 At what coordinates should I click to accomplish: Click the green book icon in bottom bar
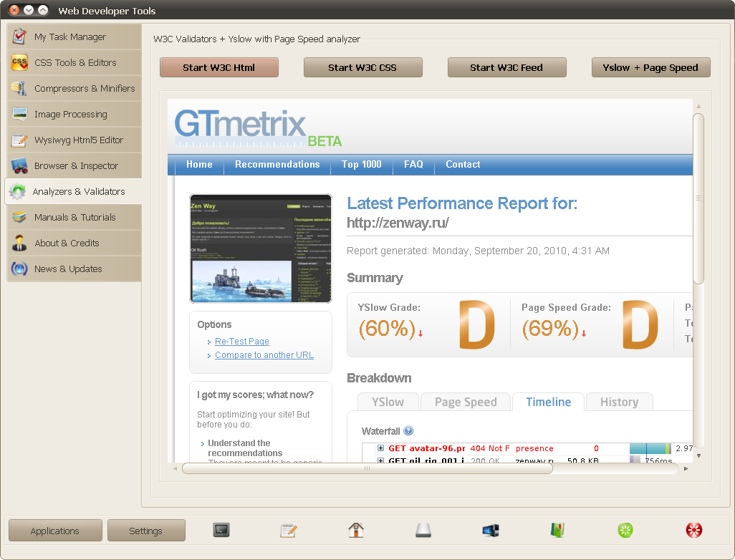tap(557, 530)
